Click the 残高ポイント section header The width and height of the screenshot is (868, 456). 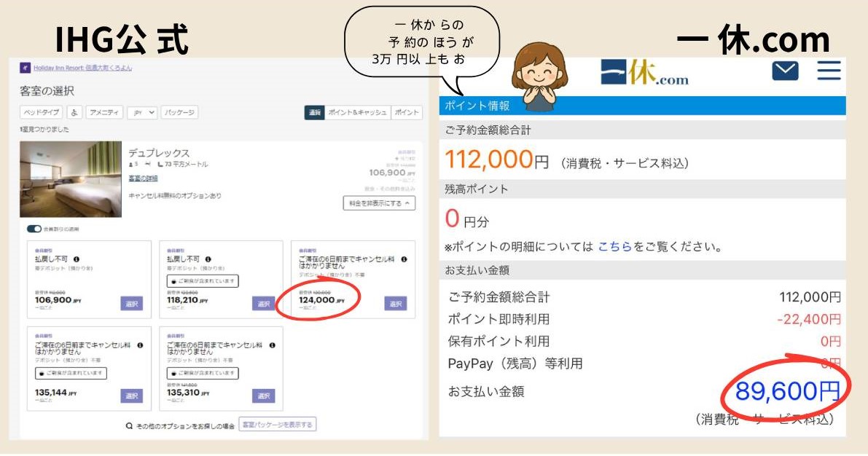tap(642, 189)
